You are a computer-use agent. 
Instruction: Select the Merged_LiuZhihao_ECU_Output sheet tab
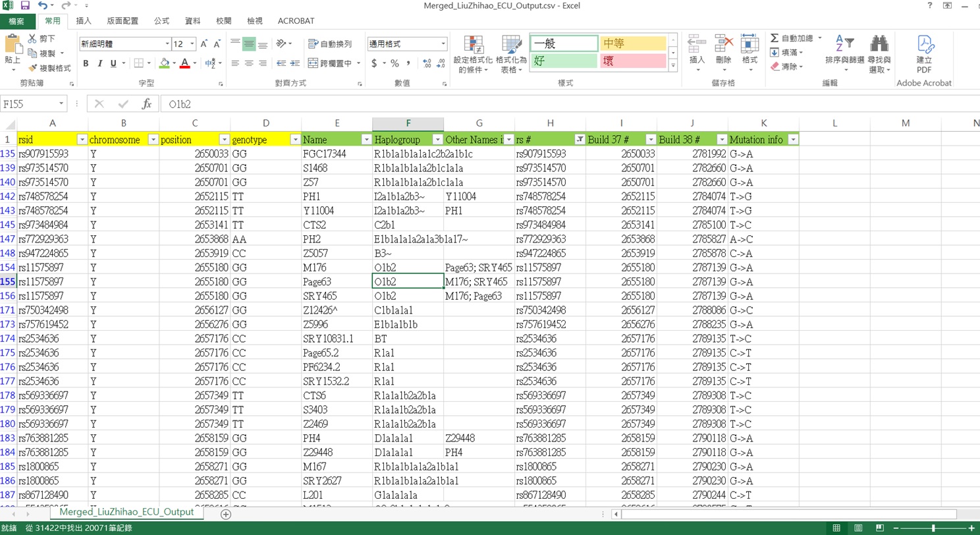pyautogui.click(x=126, y=512)
